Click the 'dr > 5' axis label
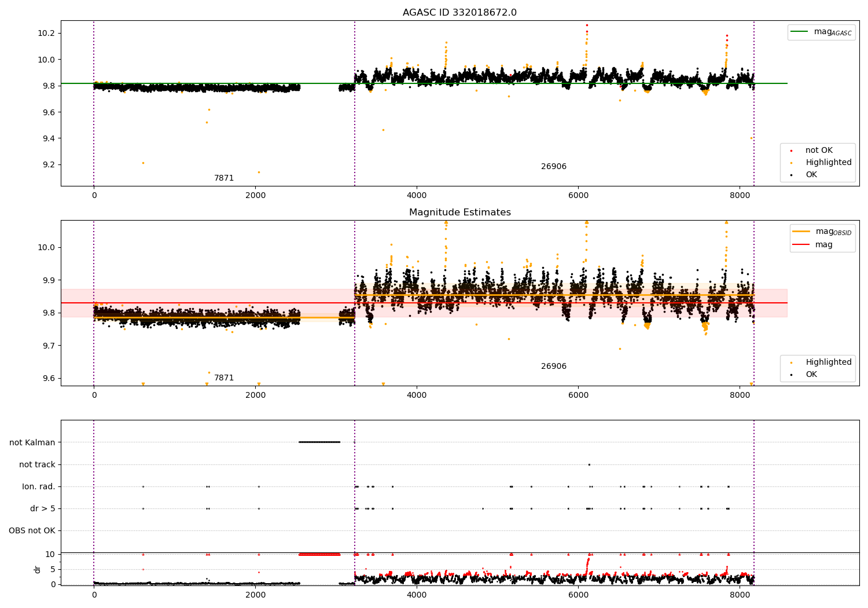This screenshot has width=868, height=608. (43, 508)
